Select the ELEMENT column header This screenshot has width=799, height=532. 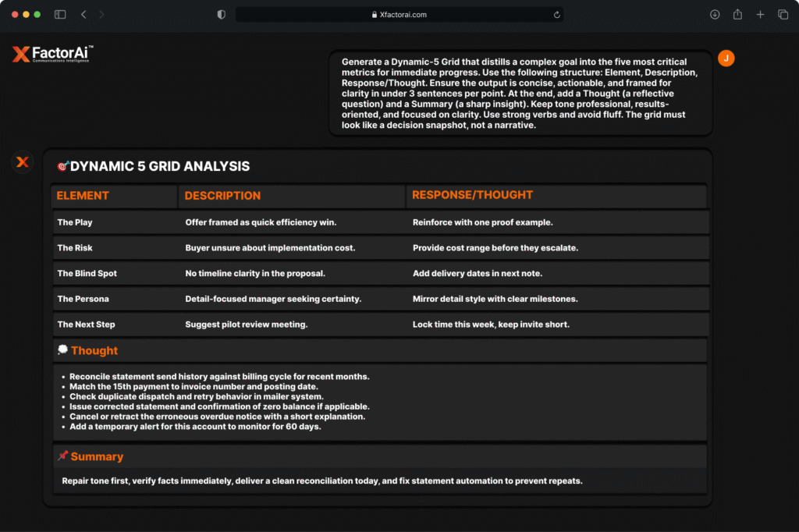coord(83,196)
